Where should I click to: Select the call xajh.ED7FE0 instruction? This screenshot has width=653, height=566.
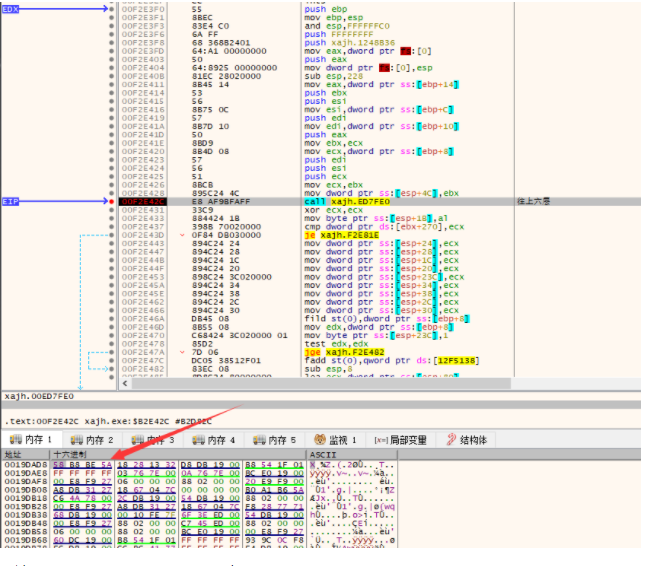coord(347,202)
